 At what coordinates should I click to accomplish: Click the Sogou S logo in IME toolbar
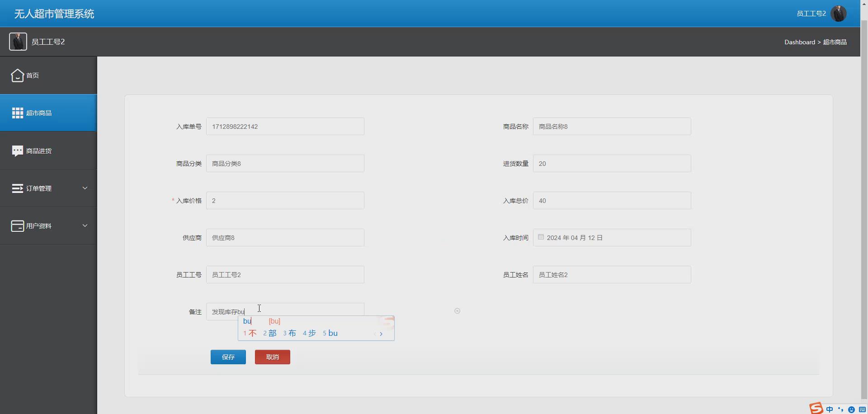tap(816, 408)
